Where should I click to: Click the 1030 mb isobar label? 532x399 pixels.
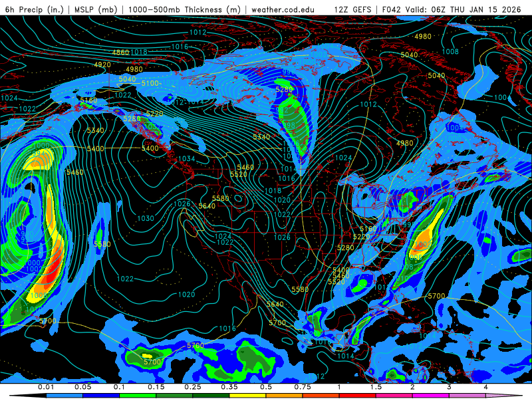[146, 218]
